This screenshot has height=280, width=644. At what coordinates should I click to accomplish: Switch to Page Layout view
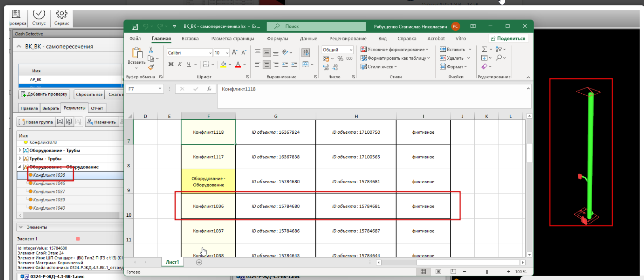pos(438,272)
